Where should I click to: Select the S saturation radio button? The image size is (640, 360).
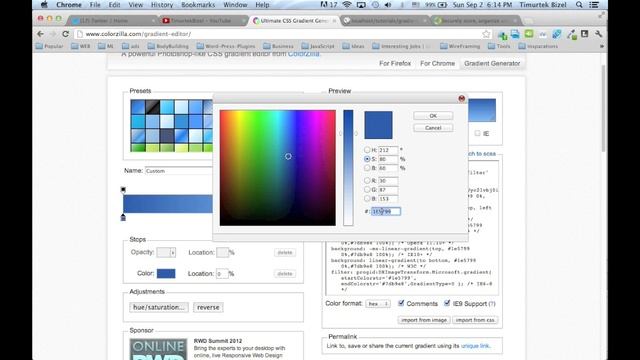click(x=367, y=159)
